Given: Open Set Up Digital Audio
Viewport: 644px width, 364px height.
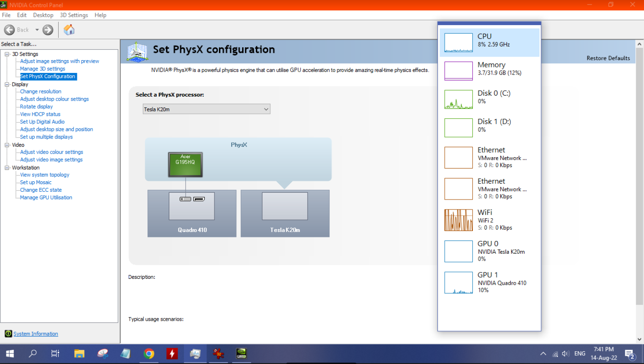Looking at the screenshot, I should pos(42,122).
